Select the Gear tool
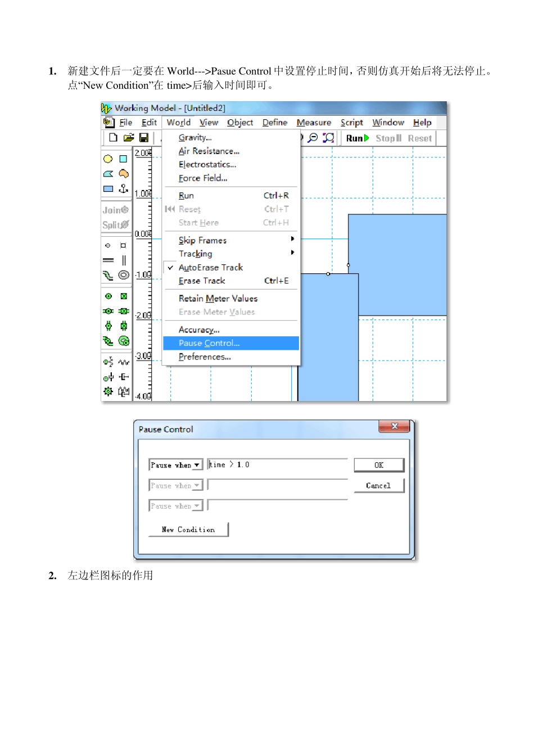534x756 pixels. (108, 391)
